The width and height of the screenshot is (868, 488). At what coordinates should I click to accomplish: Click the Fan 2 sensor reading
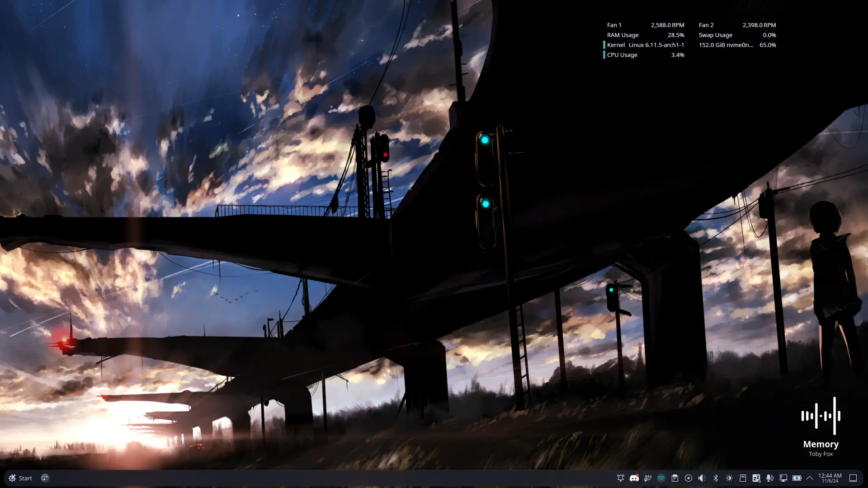(737, 25)
